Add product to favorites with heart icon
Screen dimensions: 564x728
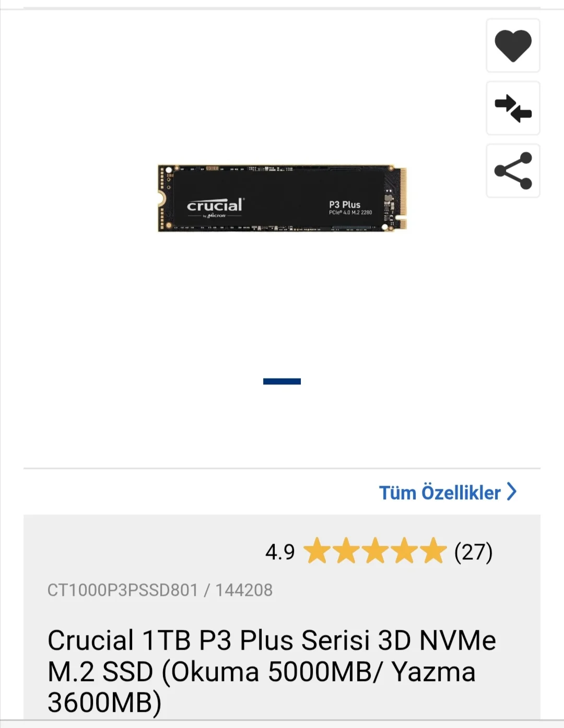513,45
